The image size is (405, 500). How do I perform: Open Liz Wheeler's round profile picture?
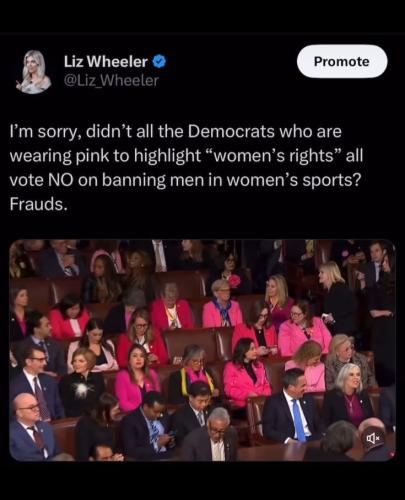click(x=33, y=71)
